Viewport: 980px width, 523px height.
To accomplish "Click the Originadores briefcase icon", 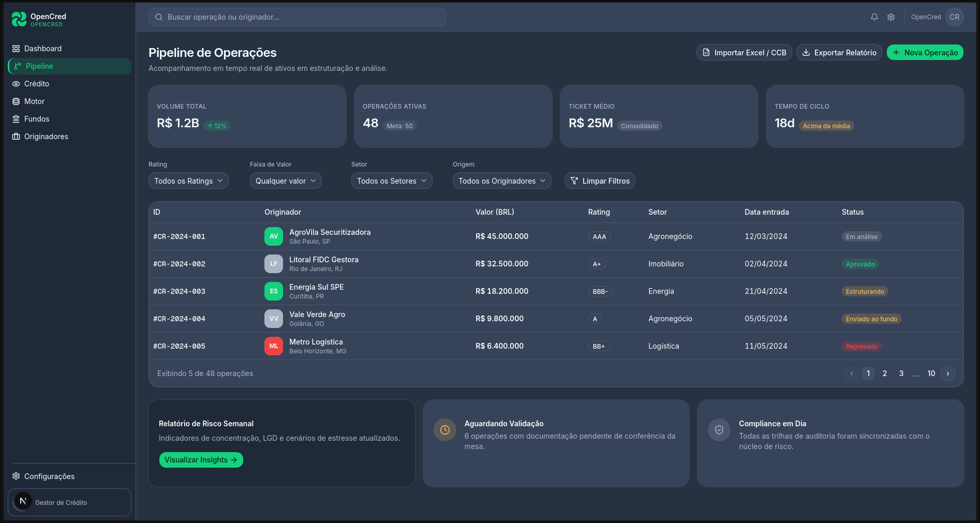I will coord(16,137).
